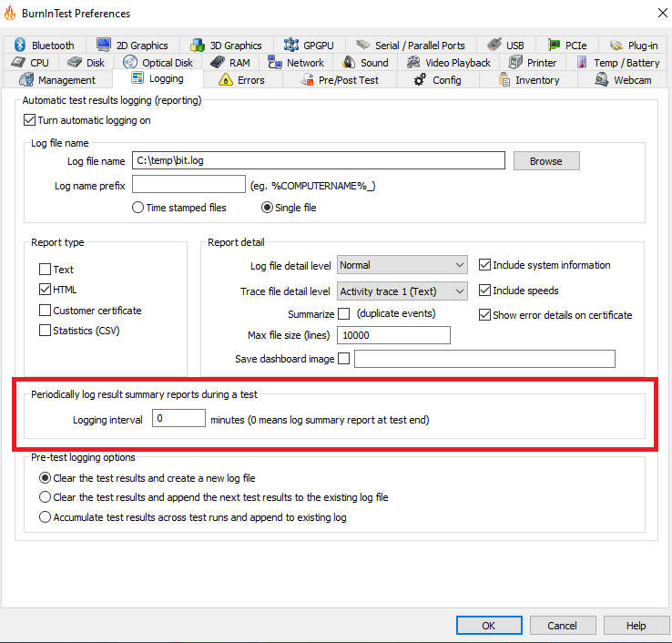Close the BurnInTest Preferences window
The height and width of the screenshot is (643, 672).
662,13
